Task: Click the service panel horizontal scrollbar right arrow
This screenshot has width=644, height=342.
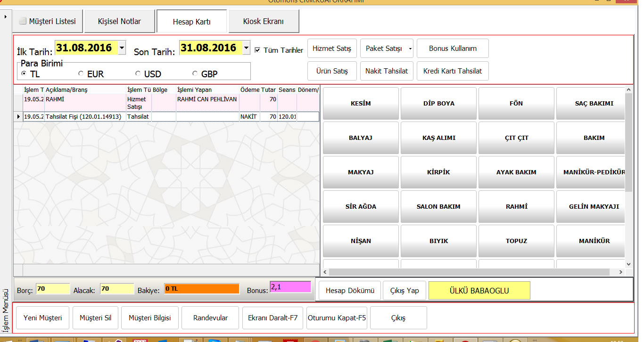Action: (x=621, y=272)
